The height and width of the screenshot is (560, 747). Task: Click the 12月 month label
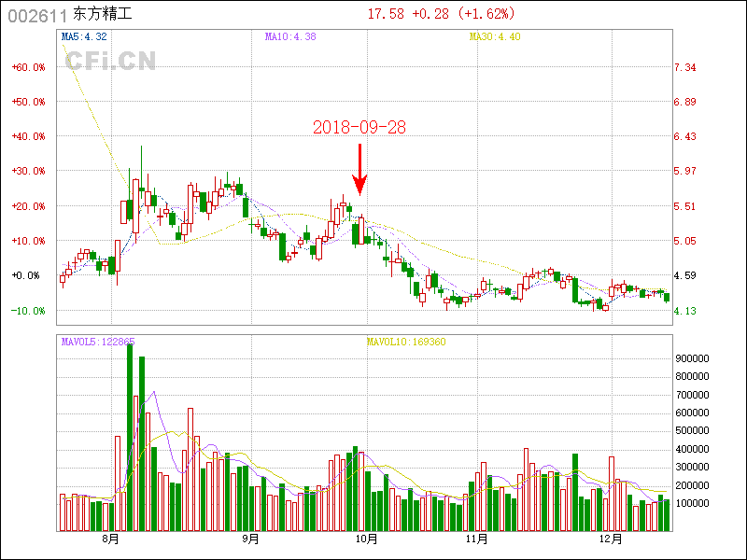pyautogui.click(x=612, y=539)
